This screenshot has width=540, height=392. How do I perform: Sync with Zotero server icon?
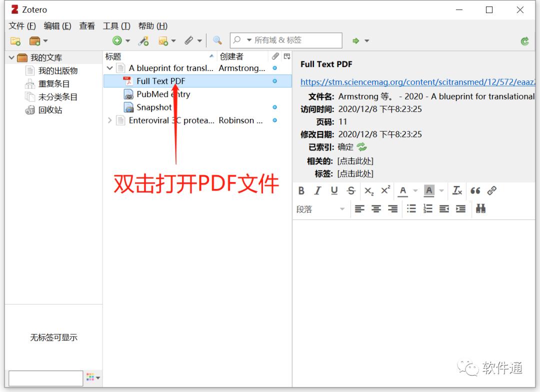[x=525, y=41]
